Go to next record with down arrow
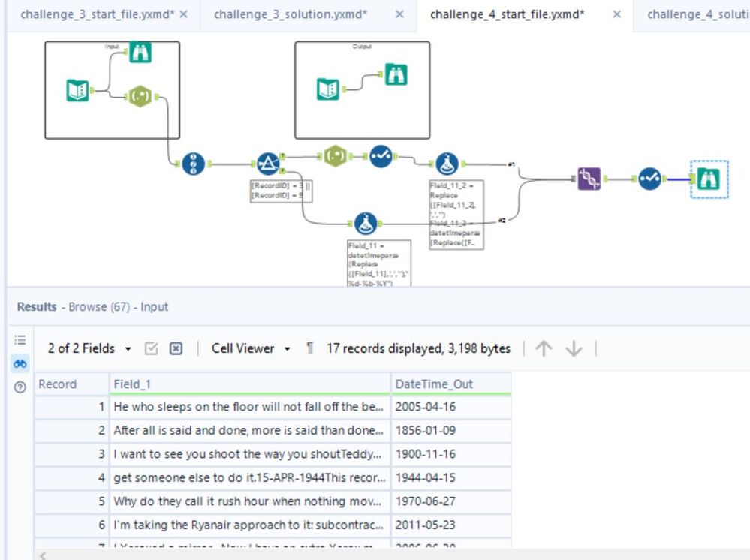750x560 pixels. [x=574, y=348]
